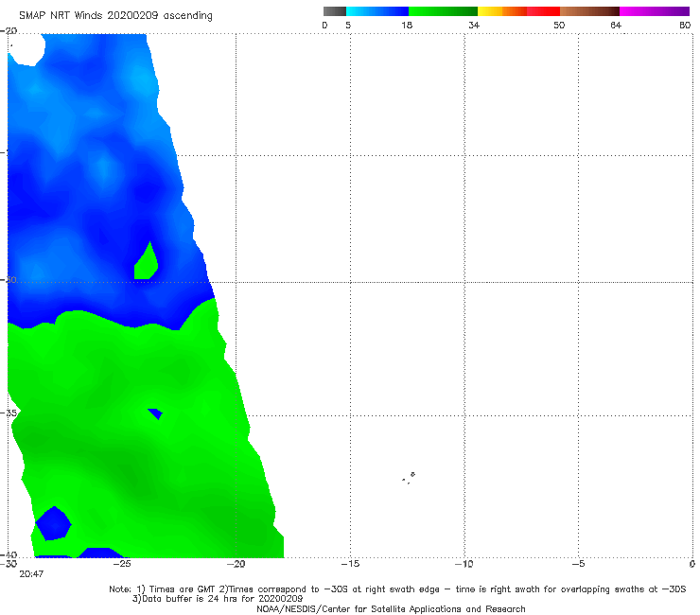Click the note line starting 'Note: 1) Times are GMT'

click(397, 589)
